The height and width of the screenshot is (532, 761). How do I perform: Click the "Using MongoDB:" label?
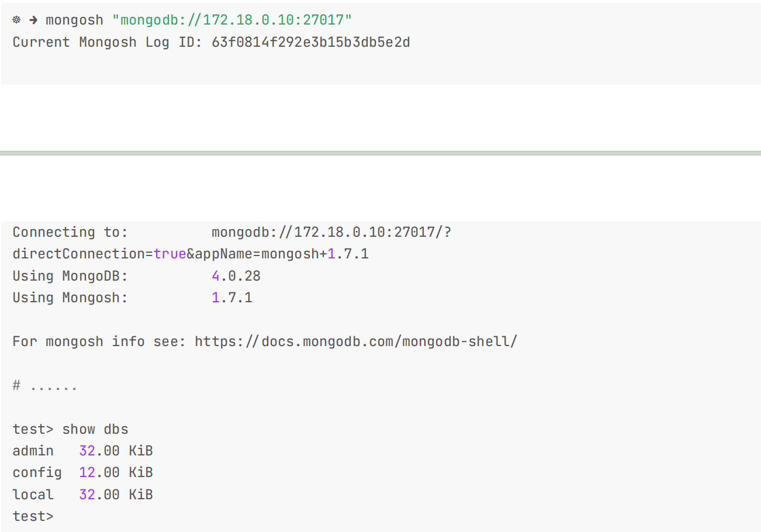[70, 275]
